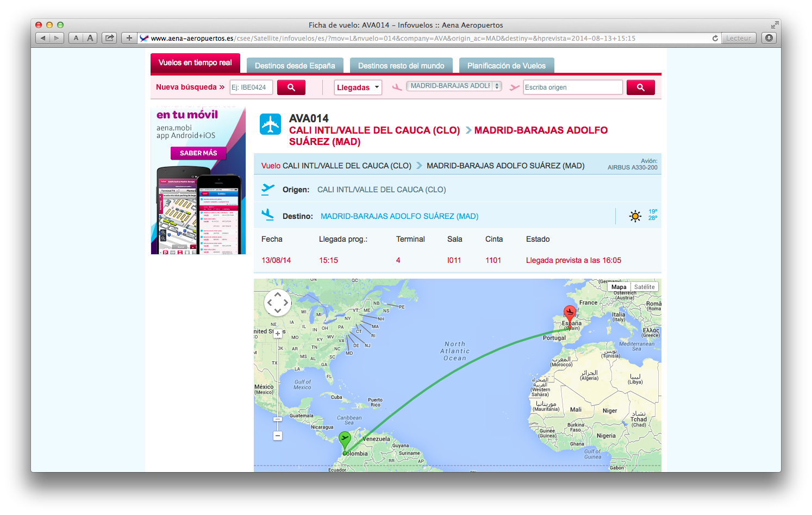This screenshot has height=515, width=812.
Task: Click the SABER MÁS button
Action: click(x=198, y=153)
